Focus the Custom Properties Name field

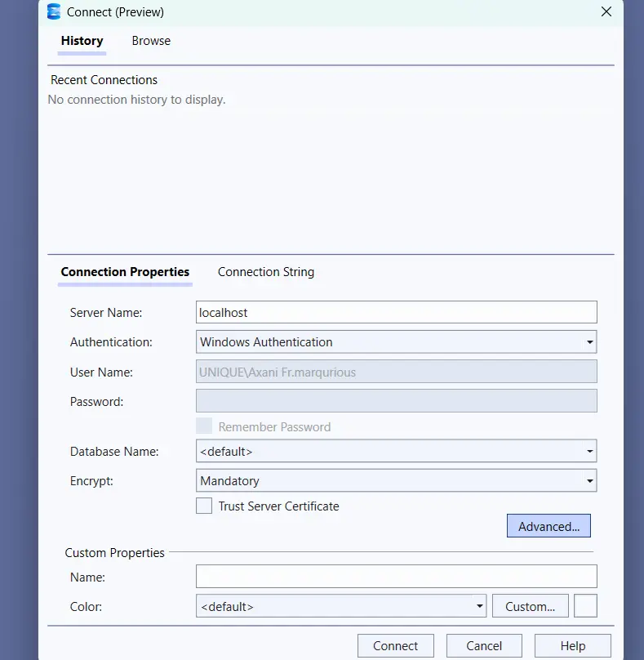click(x=396, y=576)
